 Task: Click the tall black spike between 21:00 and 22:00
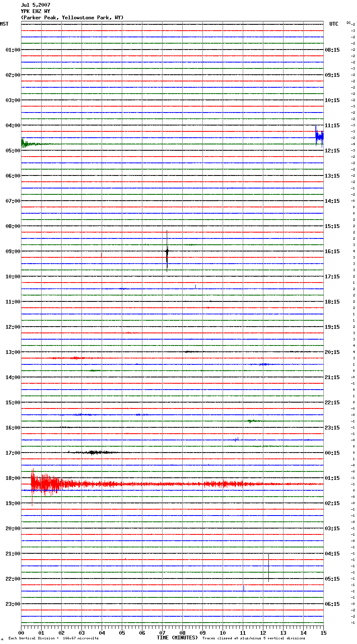pyautogui.click(x=269, y=568)
